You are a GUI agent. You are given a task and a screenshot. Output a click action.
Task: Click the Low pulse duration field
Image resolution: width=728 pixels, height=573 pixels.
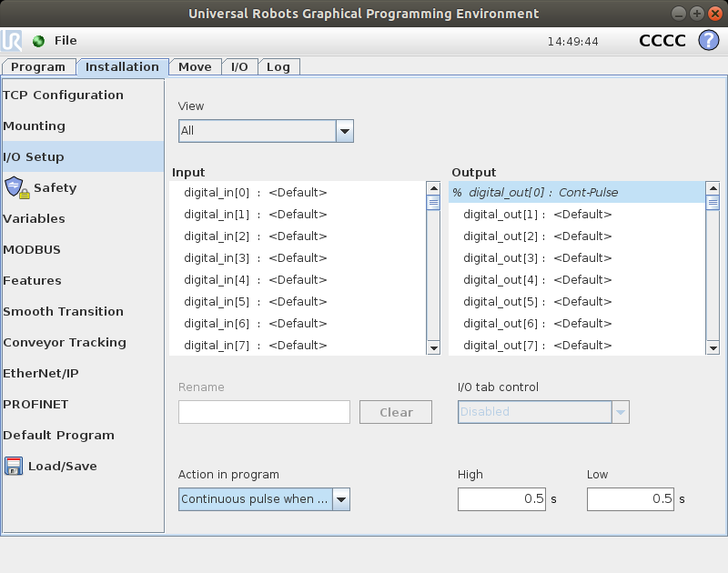(x=631, y=499)
